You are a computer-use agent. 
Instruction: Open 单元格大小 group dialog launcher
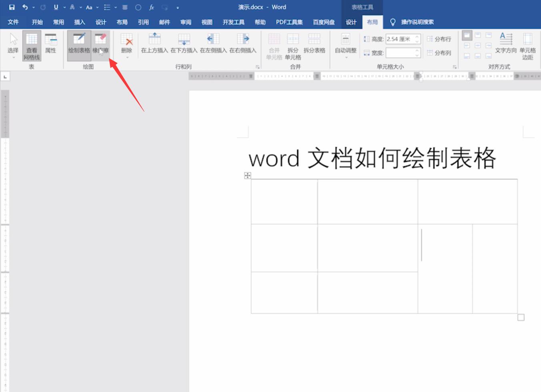[455, 67]
